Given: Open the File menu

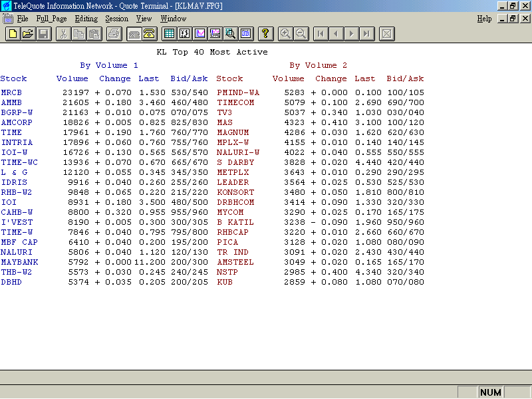Looking at the screenshot, I should [x=23, y=19].
